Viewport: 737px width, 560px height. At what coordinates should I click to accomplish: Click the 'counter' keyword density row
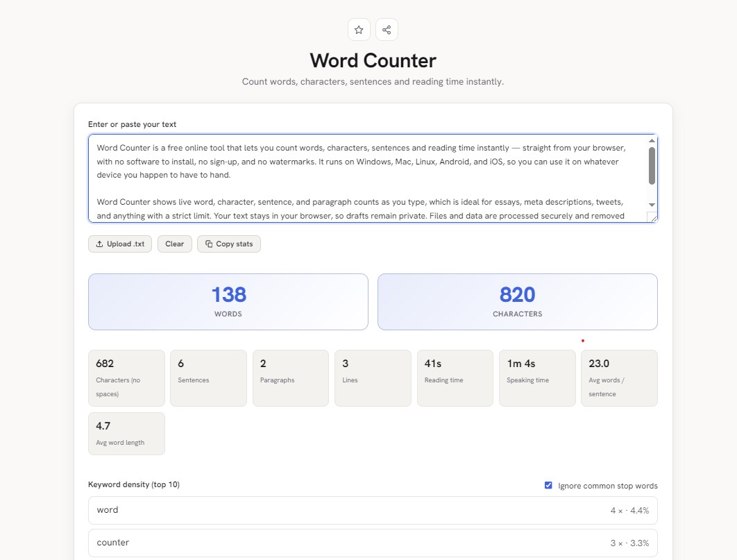373,543
